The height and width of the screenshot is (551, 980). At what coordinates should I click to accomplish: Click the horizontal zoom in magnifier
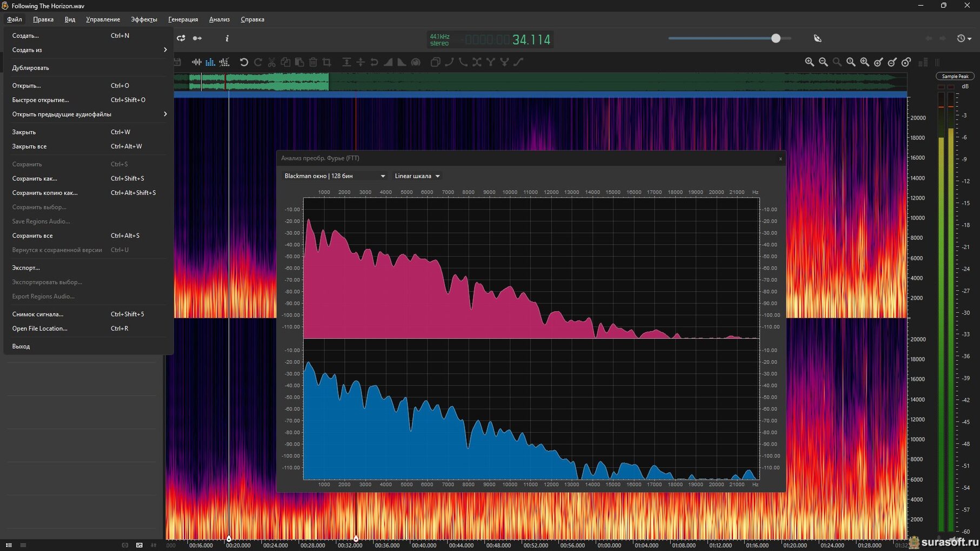point(809,62)
